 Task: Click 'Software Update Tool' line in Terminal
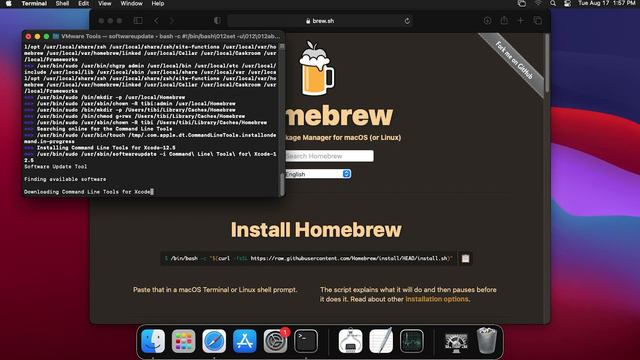56,167
